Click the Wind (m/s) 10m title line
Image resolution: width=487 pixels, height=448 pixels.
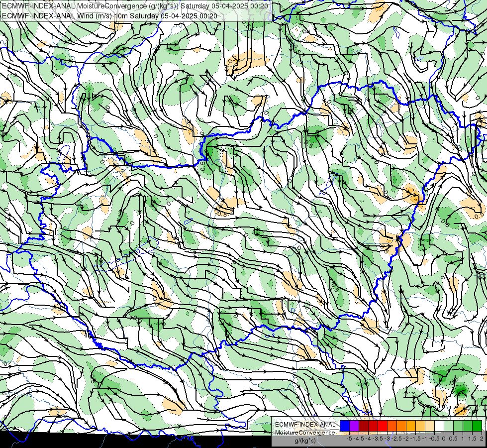pyautogui.click(x=109, y=16)
